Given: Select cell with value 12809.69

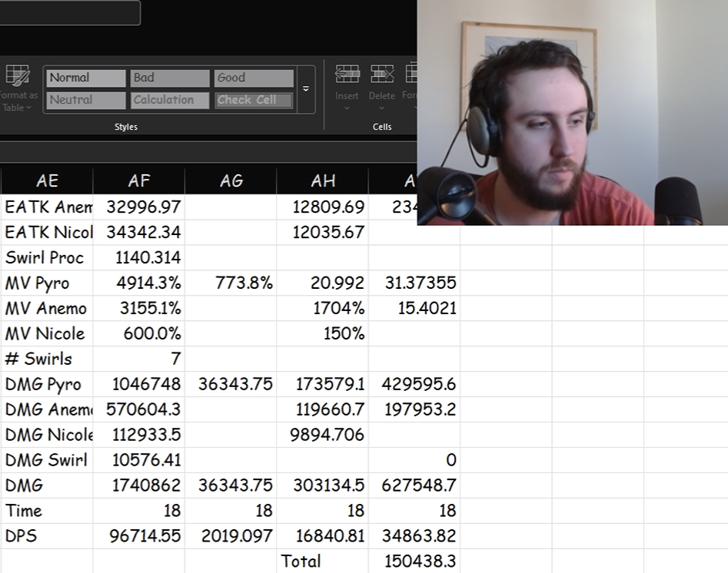Looking at the screenshot, I should click(323, 207).
